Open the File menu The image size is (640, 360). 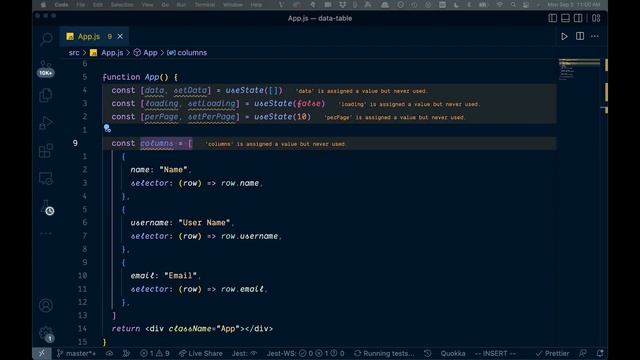[x=81, y=5]
